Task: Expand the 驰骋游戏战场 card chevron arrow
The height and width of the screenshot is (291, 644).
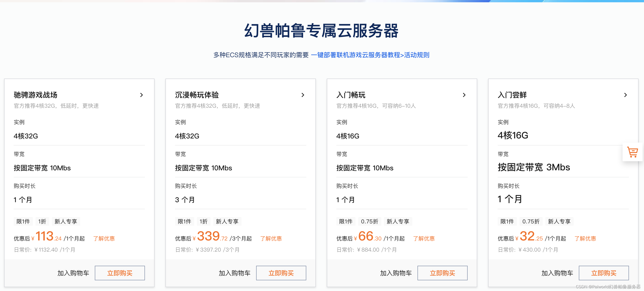Action: tap(142, 95)
